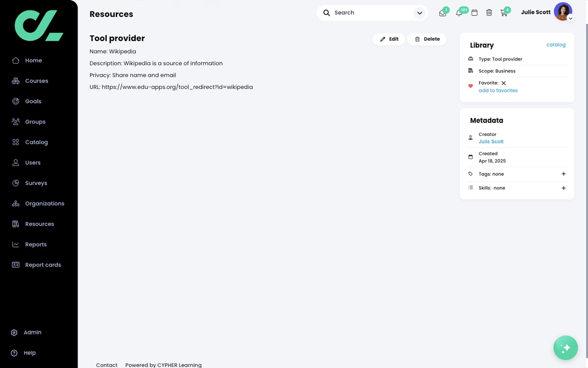Click the Resources page heading
Image resolution: width=588 pixels, height=368 pixels.
[x=111, y=14]
